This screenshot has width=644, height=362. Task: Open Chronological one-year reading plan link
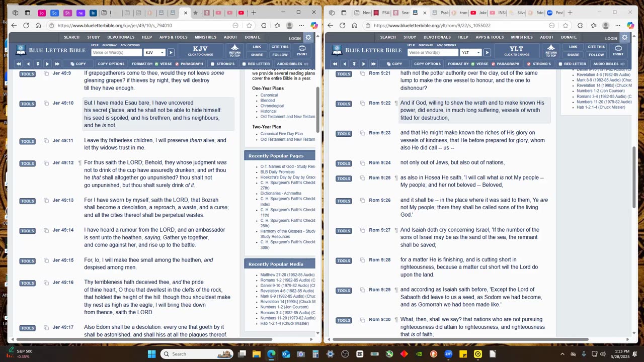tap(272, 106)
